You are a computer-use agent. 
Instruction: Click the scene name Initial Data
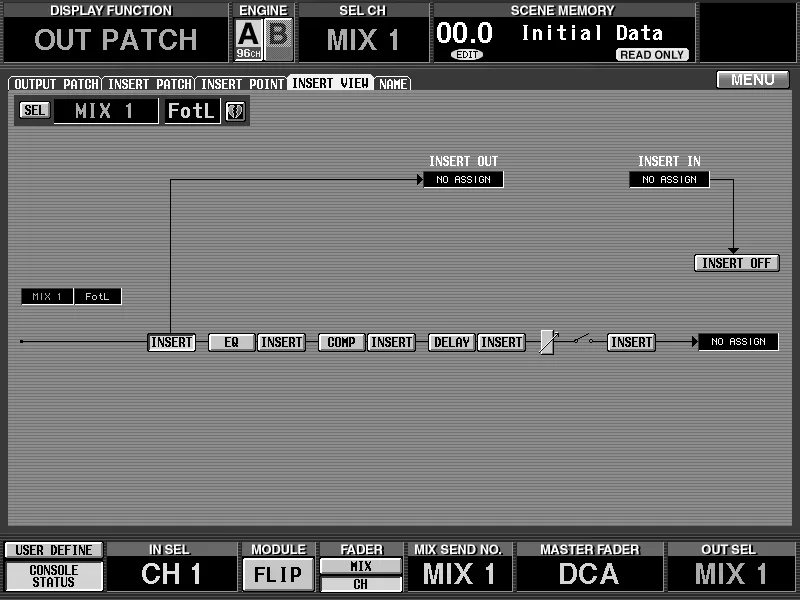pos(592,34)
